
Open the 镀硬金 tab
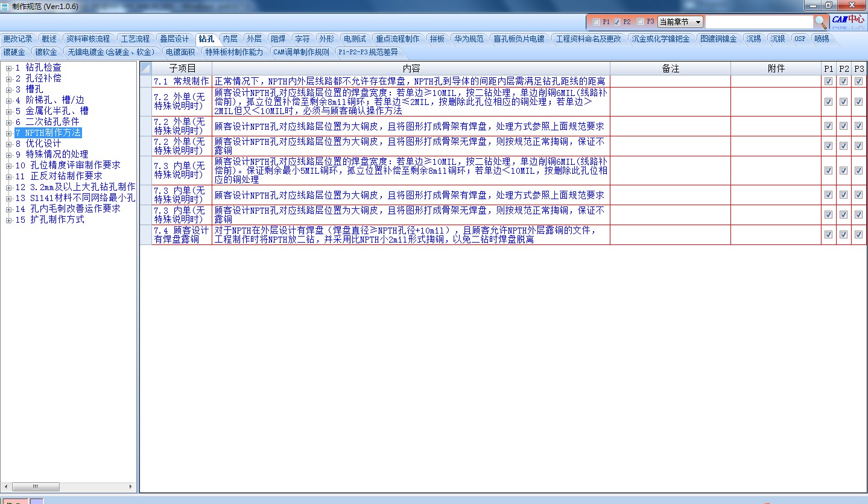click(x=14, y=52)
